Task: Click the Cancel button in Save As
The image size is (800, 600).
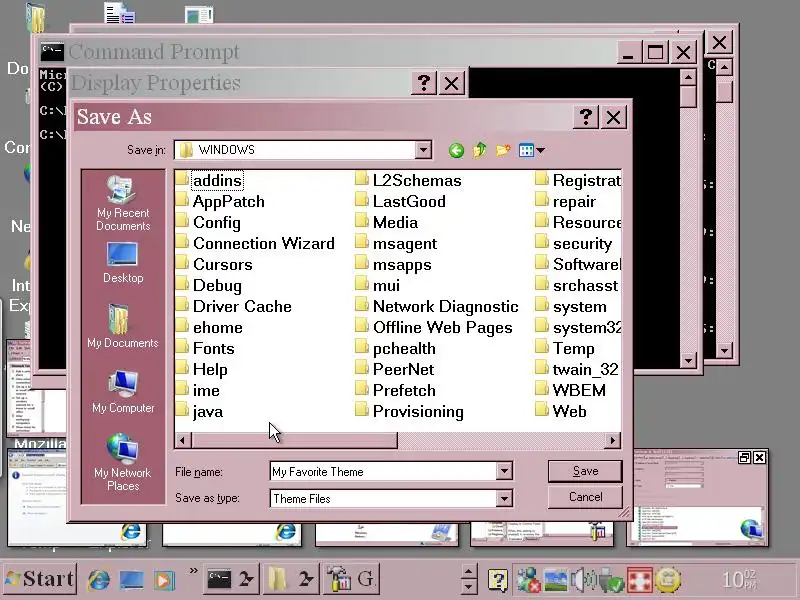Action: click(x=585, y=497)
